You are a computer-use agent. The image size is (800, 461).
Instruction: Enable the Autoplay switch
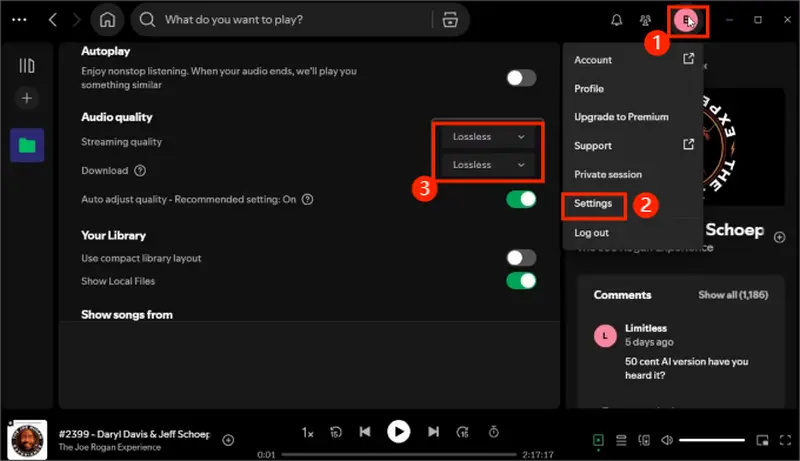pos(521,78)
